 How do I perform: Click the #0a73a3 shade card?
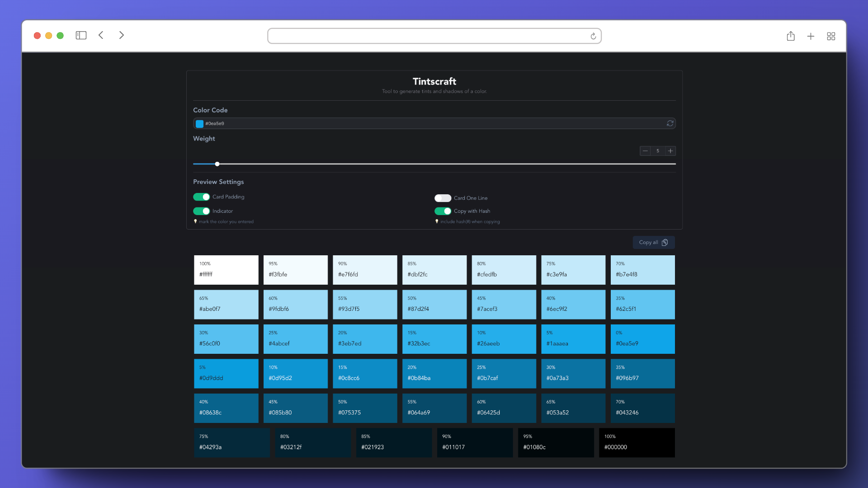573,374
